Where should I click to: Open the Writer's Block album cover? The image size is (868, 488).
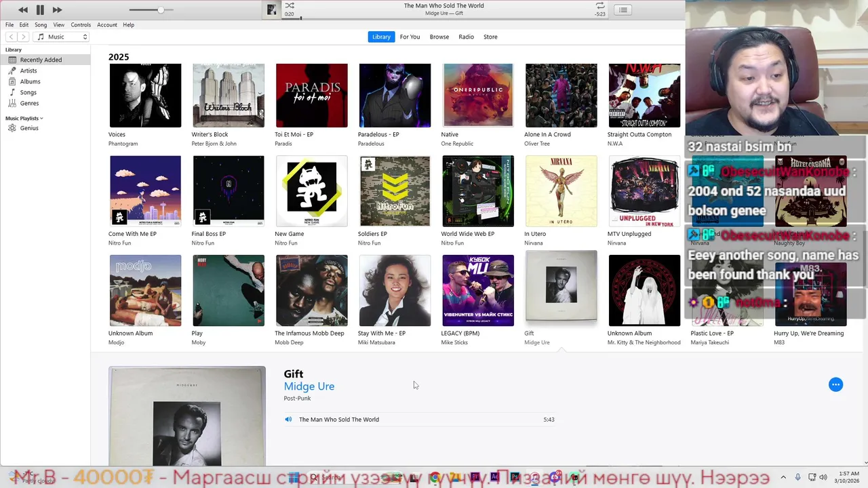click(x=229, y=96)
